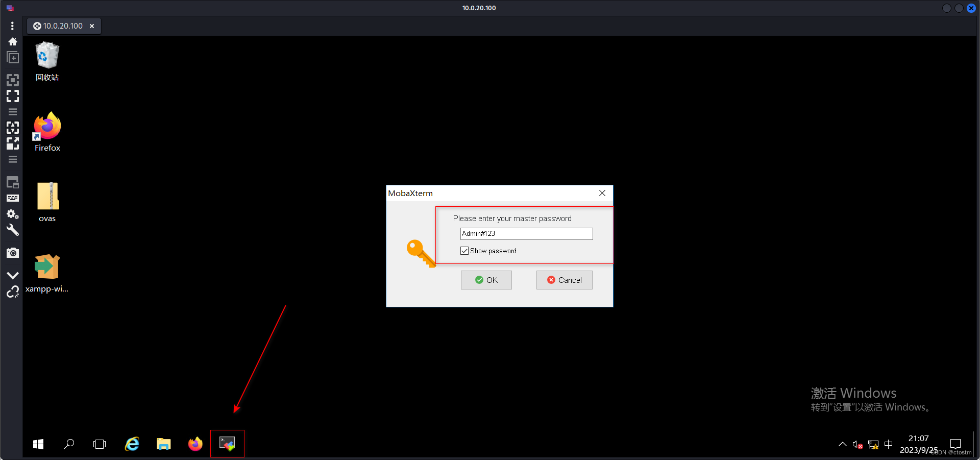980x460 pixels.
Task: Launch Internet Explorer from the taskbar
Action: (x=132, y=444)
